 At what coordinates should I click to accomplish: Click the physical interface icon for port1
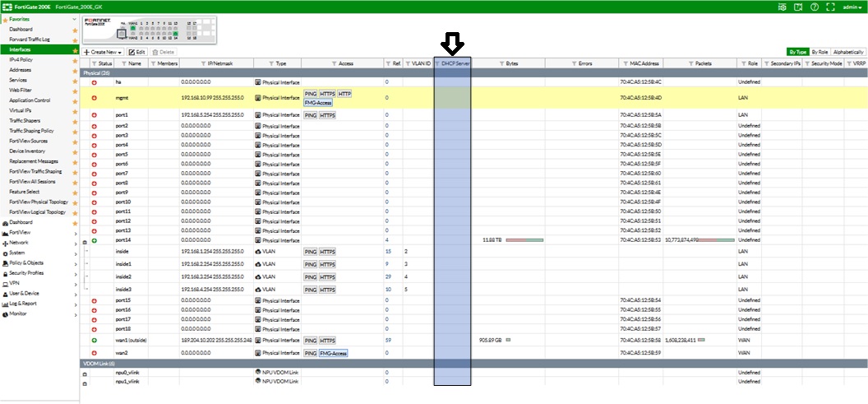(257, 115)
